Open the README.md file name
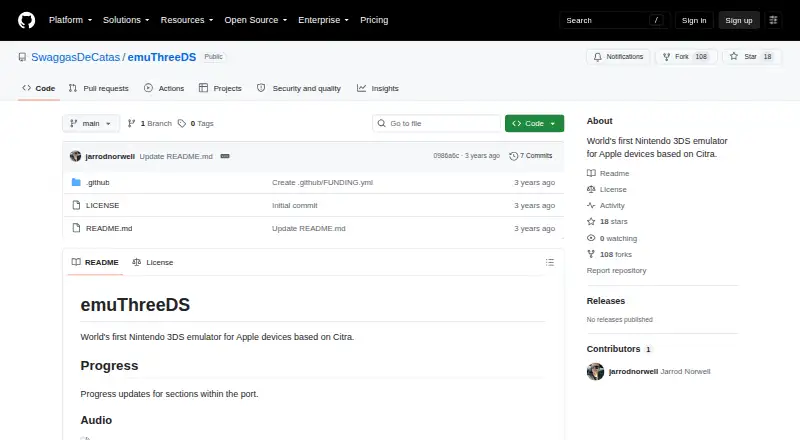The width and height of the screenshot is (800, 440). coord(109,229)
